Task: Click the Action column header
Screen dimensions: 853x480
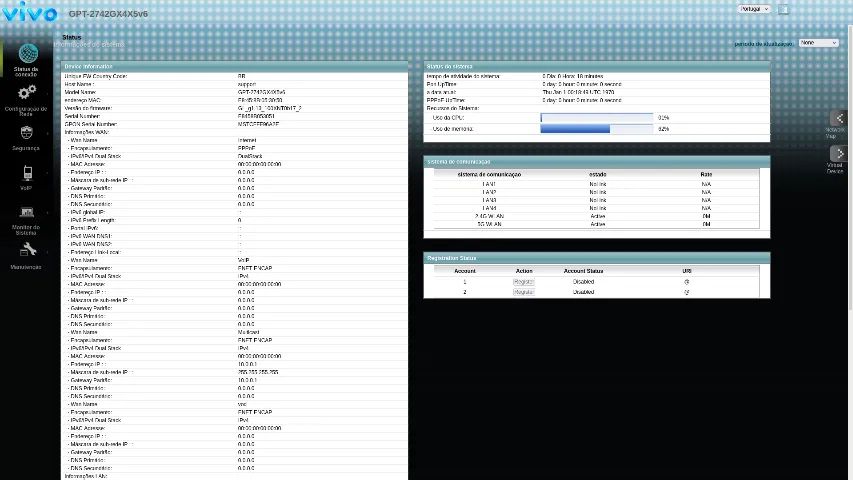Action: point(524,271)
